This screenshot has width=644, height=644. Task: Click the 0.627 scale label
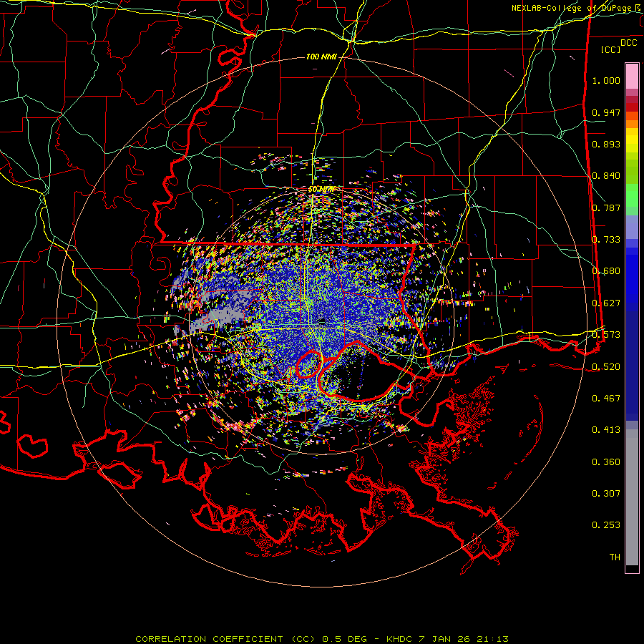tap(606, 303)
